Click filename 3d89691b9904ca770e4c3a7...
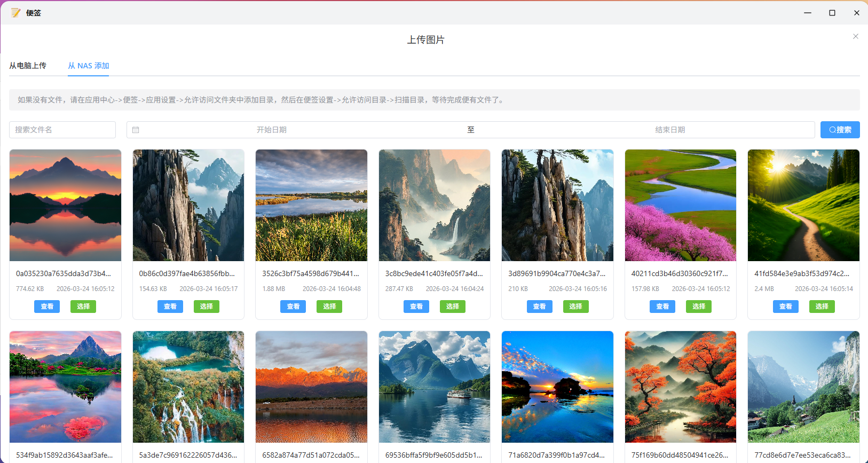This screenshot has width=868, height=463. [x=557, y=273]
